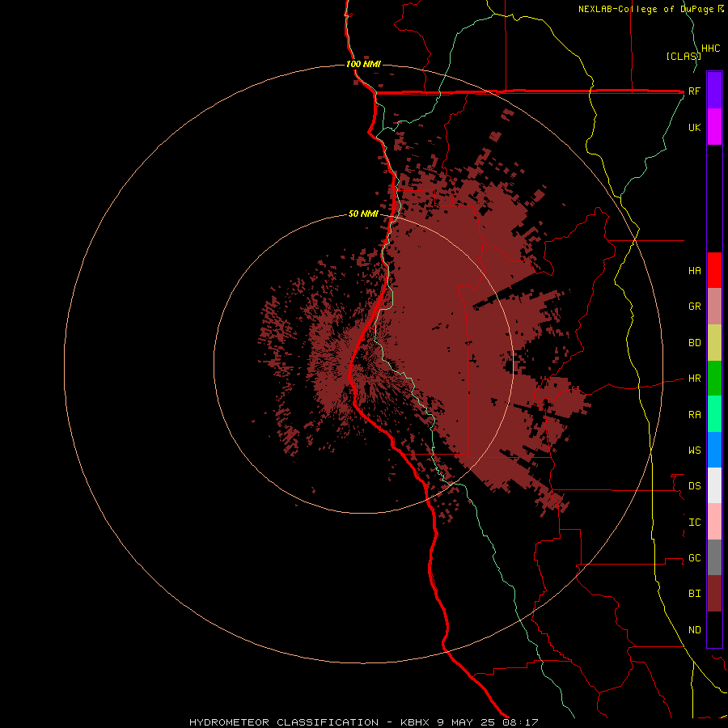Click the light pink IC swatch
Viewport: 728px width, 728px height.
click(x=714, y=522)
